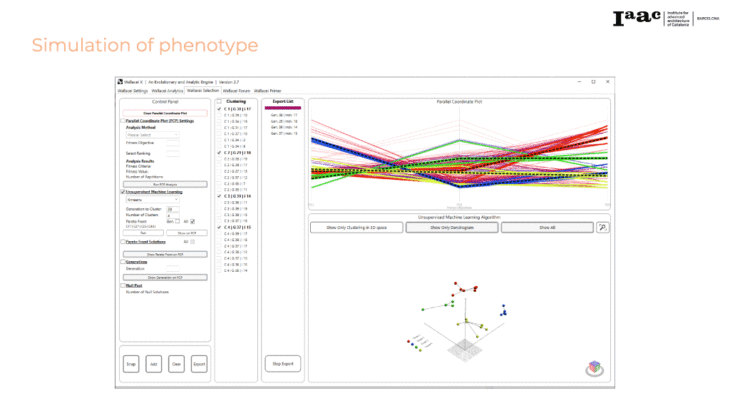Screen dimensions: 730x411
Task: Toggle the Clustering header checkbox
Action: (x=220, y=101)
